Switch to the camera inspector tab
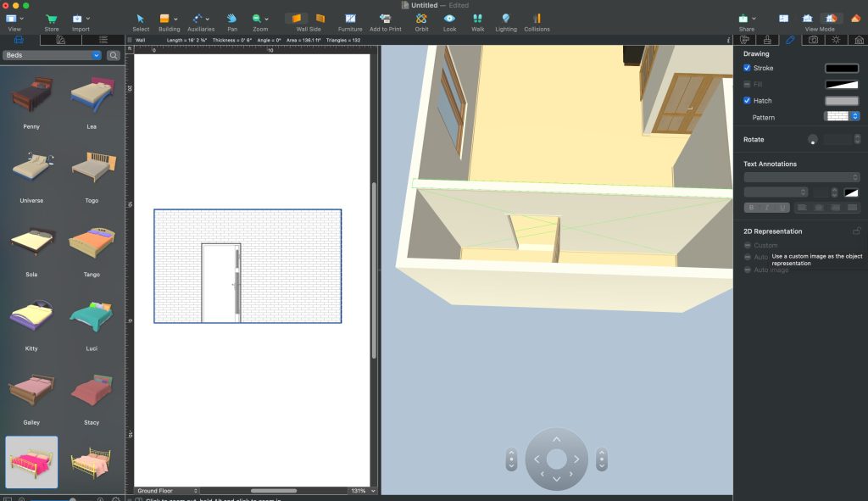This screenshot has height=501, width=868. point(812,39)
